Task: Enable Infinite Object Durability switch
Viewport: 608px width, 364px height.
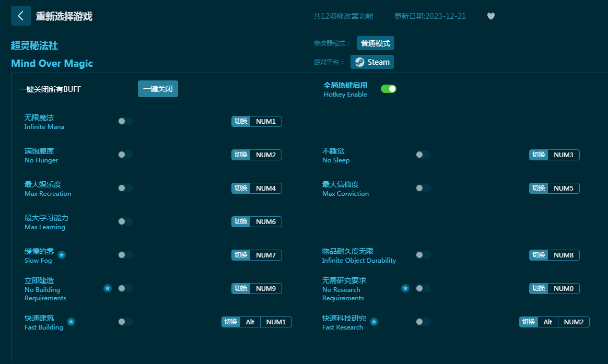Action: point(423,255)
